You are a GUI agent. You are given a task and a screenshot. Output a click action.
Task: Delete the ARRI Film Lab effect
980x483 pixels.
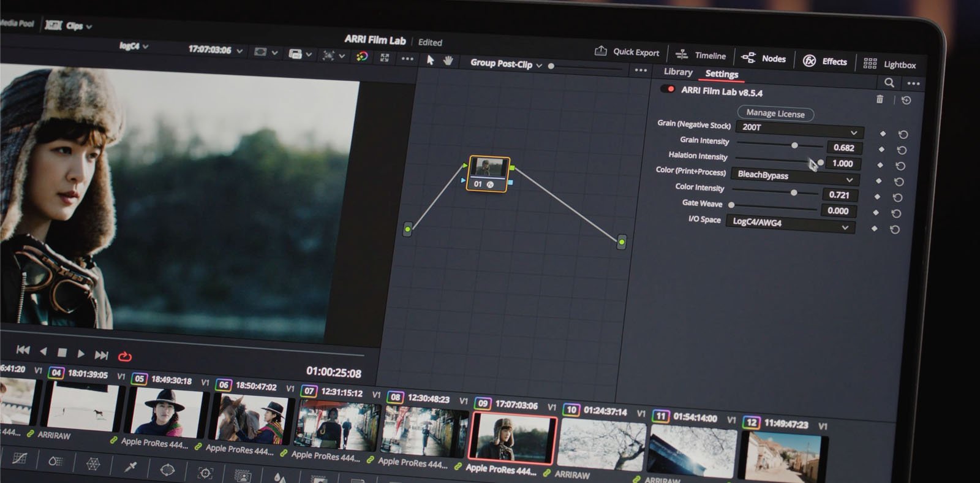click(x=880, y=99)
